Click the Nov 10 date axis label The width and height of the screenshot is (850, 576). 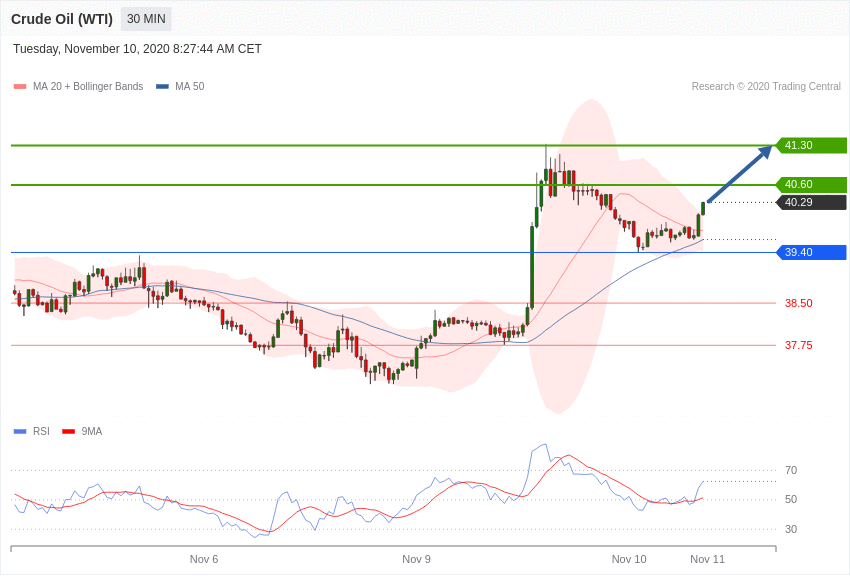(x=629, y=559)
